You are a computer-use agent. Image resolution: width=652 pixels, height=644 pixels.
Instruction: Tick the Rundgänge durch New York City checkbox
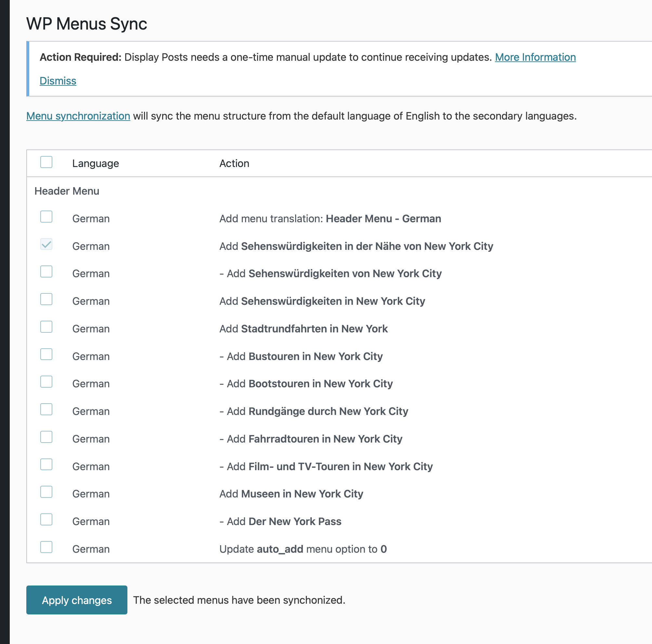(46, 409)
